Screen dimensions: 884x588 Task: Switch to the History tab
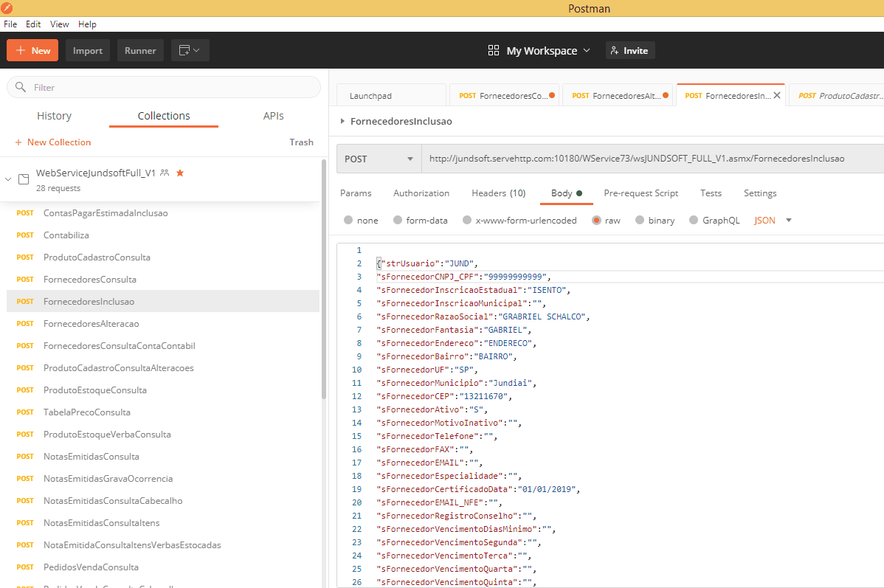tap(54, 116)
